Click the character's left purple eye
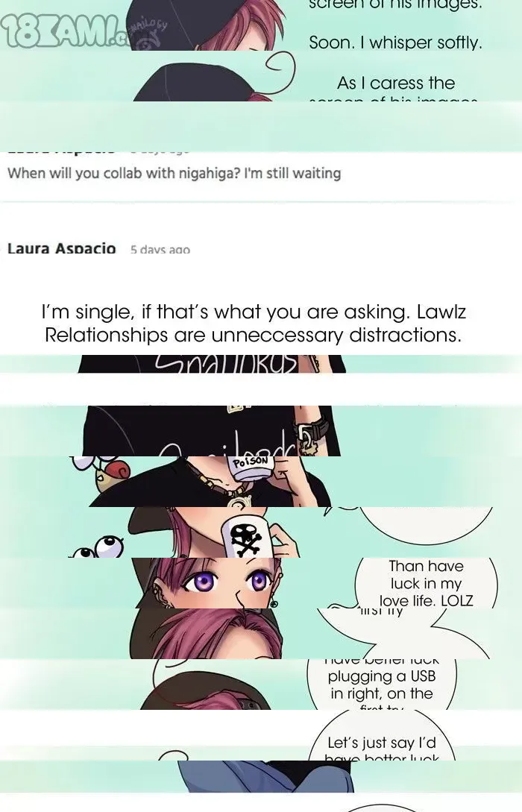522x812 pixels. click(200, 581)
